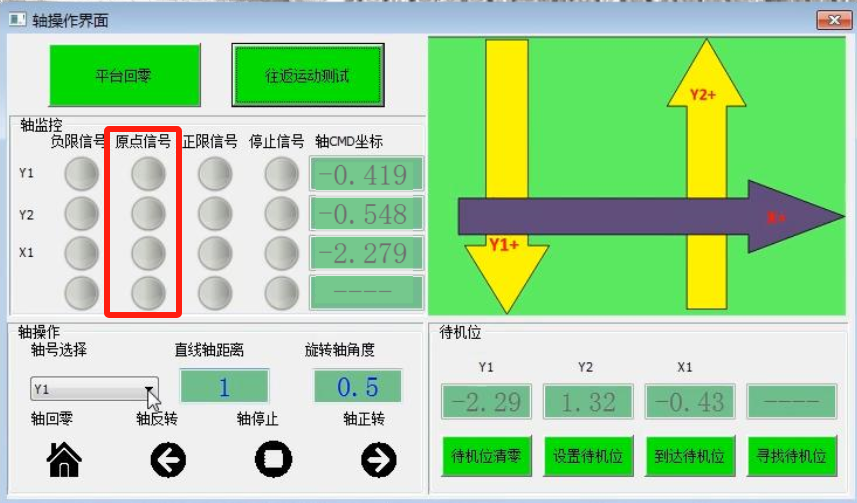Click the 平台回零 platform homing button
Image resolution: width=857 pixels, height=503 pixels.
pos(124,75)
